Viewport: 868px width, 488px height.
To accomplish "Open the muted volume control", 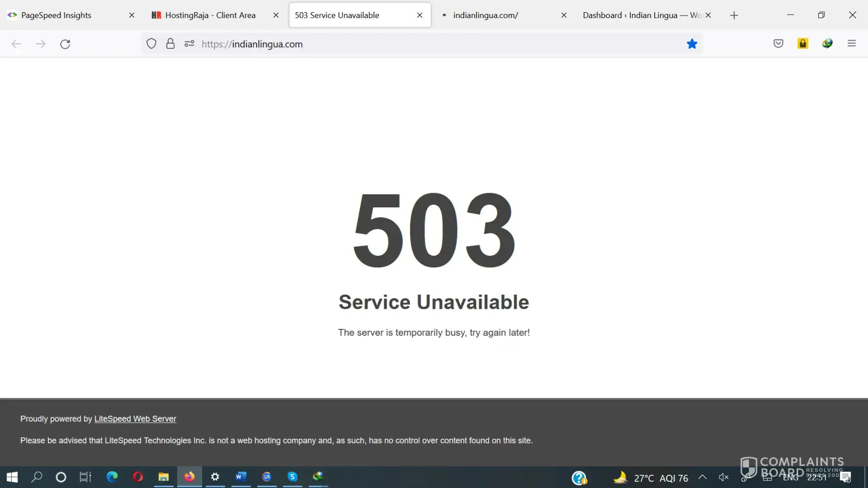I will coord(723,477).
